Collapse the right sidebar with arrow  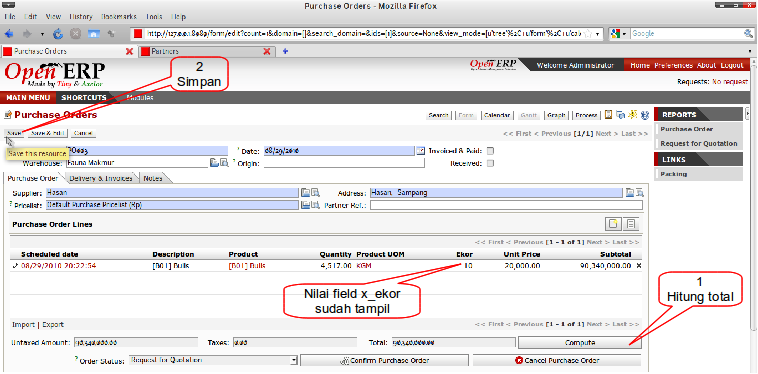coord(747,114)
